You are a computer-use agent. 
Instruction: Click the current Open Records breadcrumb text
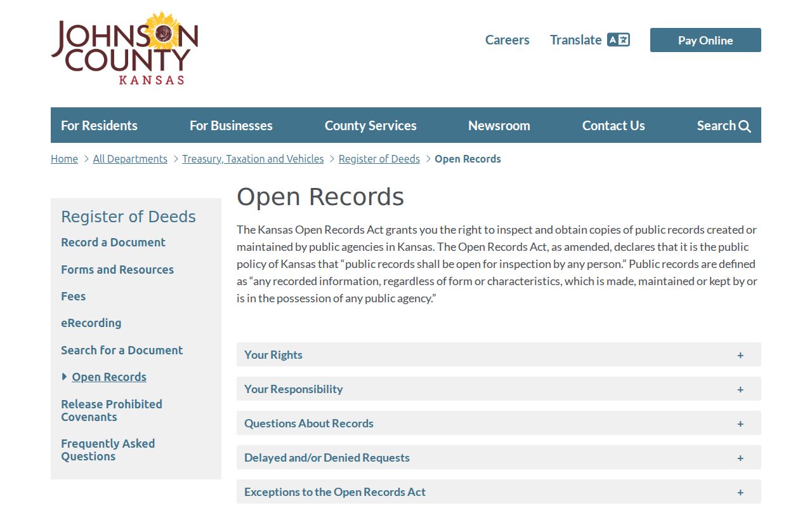pos(468,159)
